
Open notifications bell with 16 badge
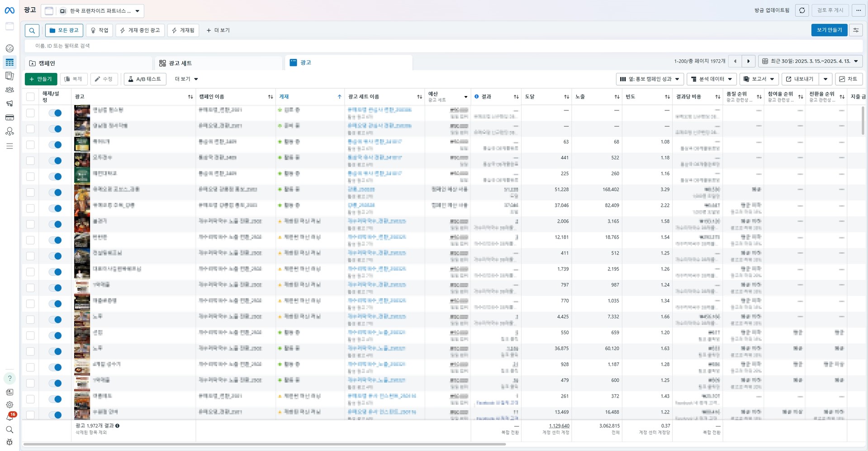9,417
